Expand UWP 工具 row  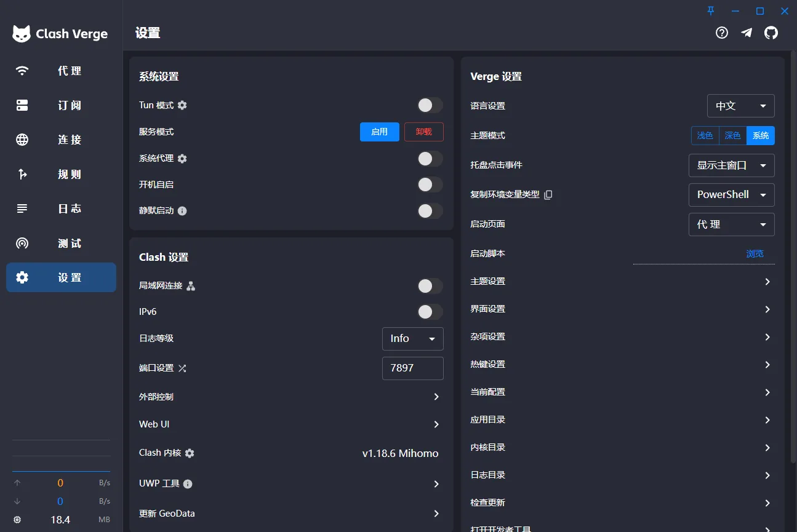[291, 484]
